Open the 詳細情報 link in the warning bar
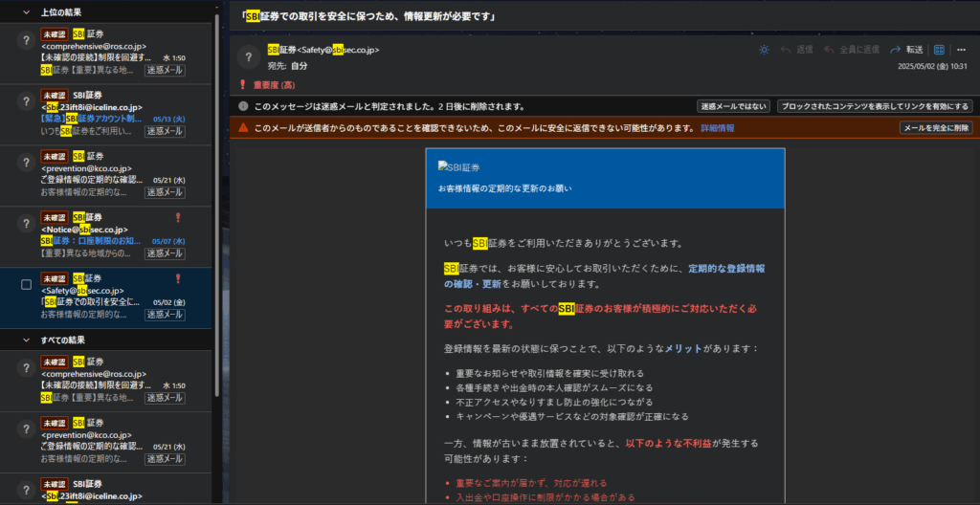 tap(718, 128)
